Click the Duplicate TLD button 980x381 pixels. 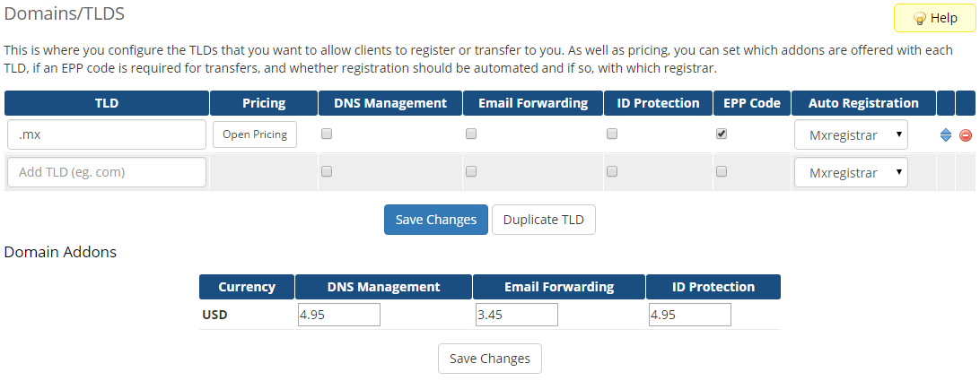[x=543, y=220]
